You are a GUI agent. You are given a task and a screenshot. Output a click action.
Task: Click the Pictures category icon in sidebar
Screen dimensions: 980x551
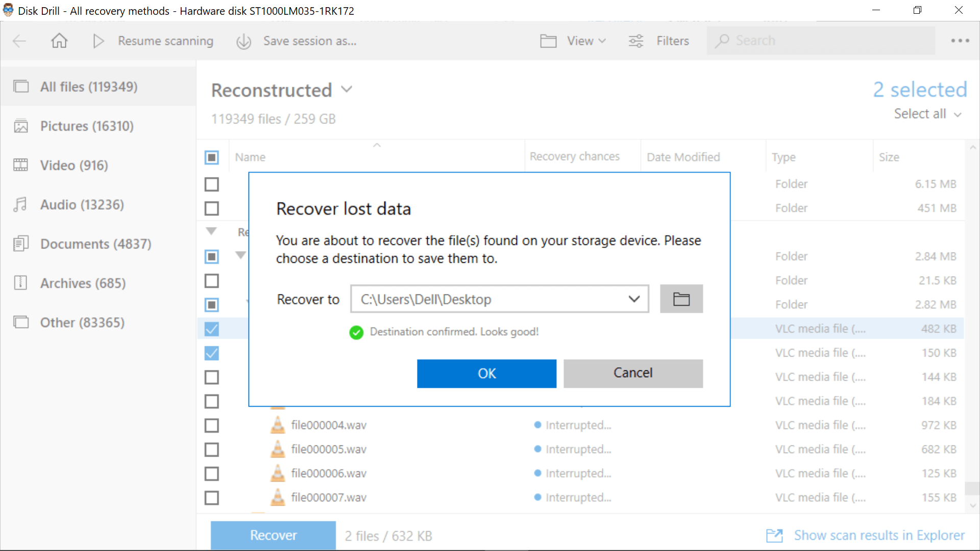(x=21, y=125)
